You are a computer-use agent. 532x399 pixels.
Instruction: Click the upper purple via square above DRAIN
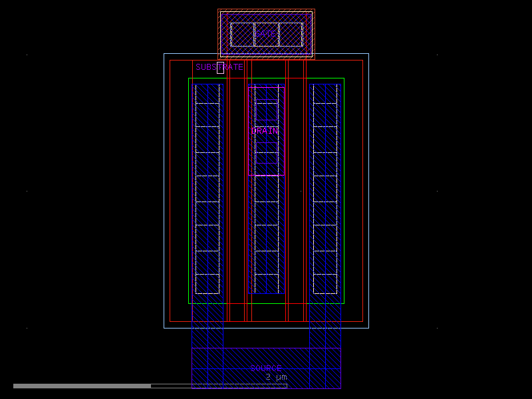pyautogui.click(x=267, y=110)
